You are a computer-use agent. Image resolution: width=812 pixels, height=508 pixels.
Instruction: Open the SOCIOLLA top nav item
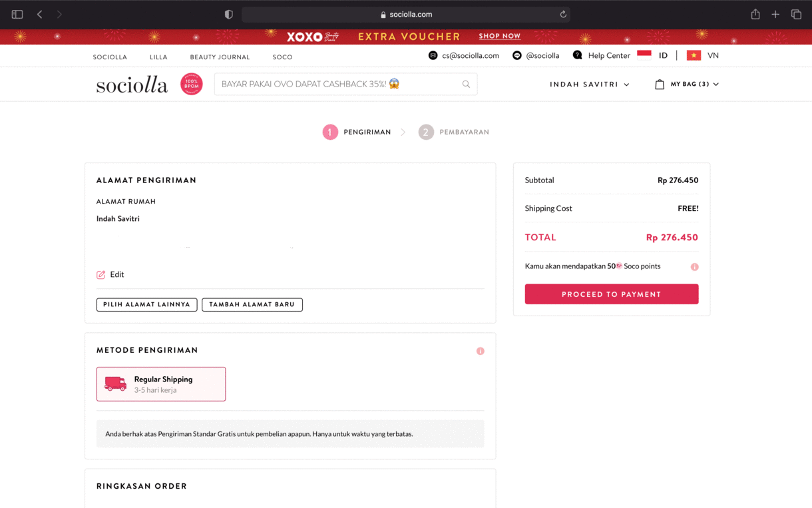[x=110, y=57]
